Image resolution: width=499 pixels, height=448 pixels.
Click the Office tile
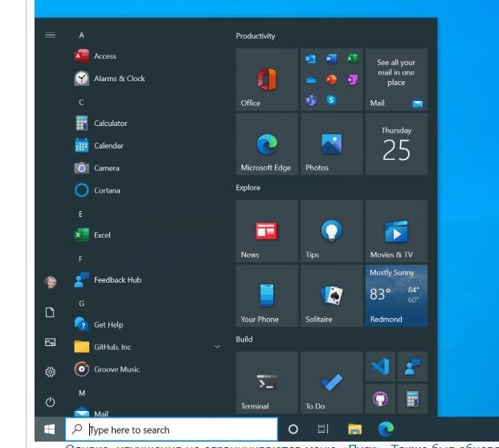click(267, 79)
